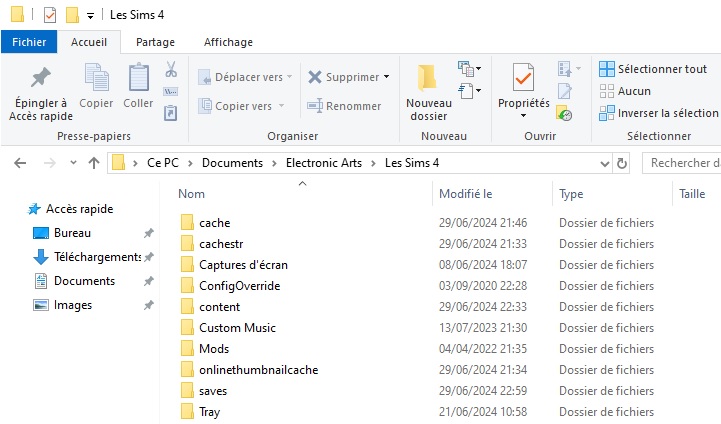Open the Fichier menu
Image resolution: width=721 pixels, height=424 pixels.
pos(28,42)
